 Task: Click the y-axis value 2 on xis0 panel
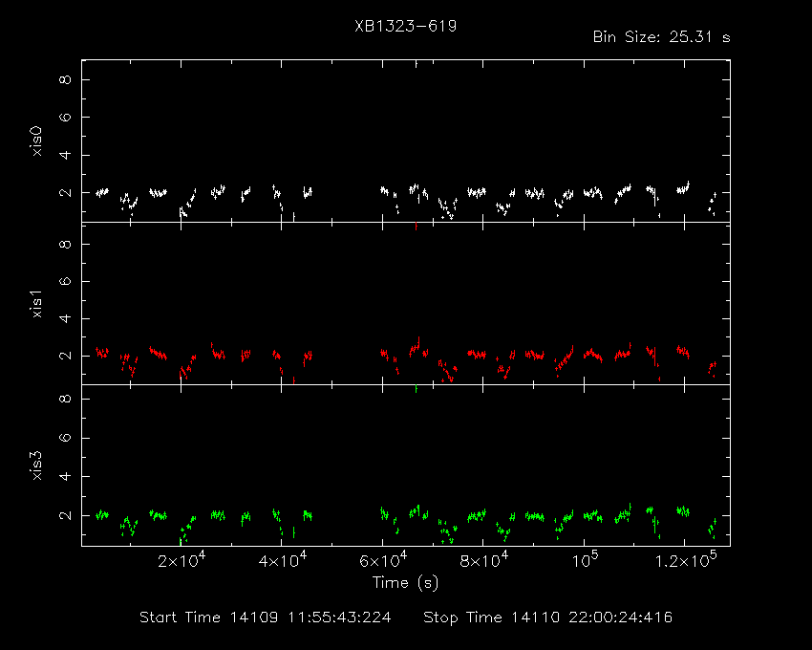[65, 192]
